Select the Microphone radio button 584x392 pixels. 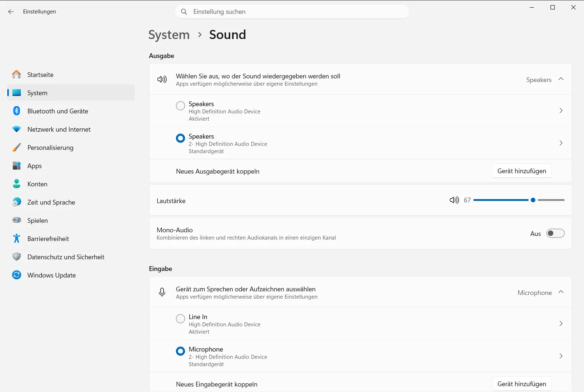180,351
